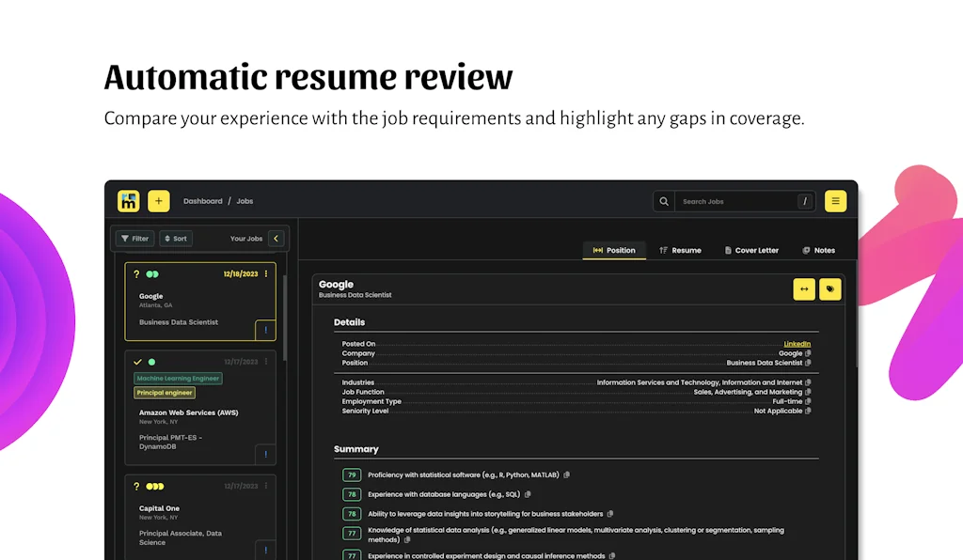The image size is (963, 560).
Task: Click the tag icon beside the Google posting
Action: point(830,289)
